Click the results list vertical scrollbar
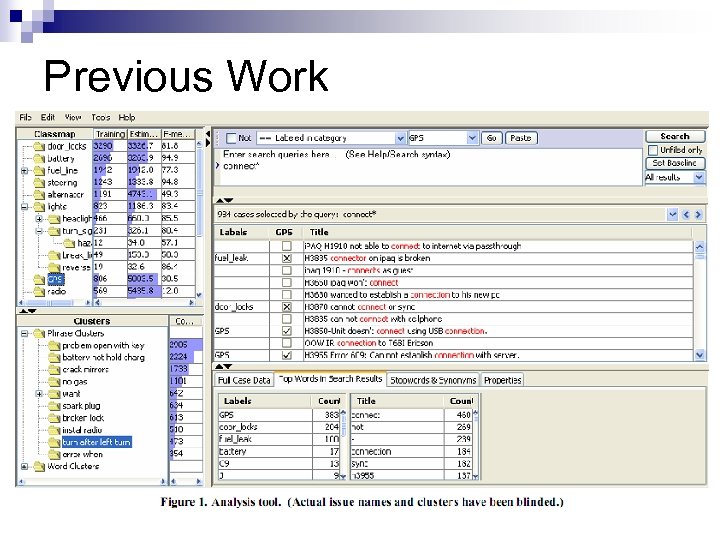Screen dimensions: 720x540 (699, 300)
